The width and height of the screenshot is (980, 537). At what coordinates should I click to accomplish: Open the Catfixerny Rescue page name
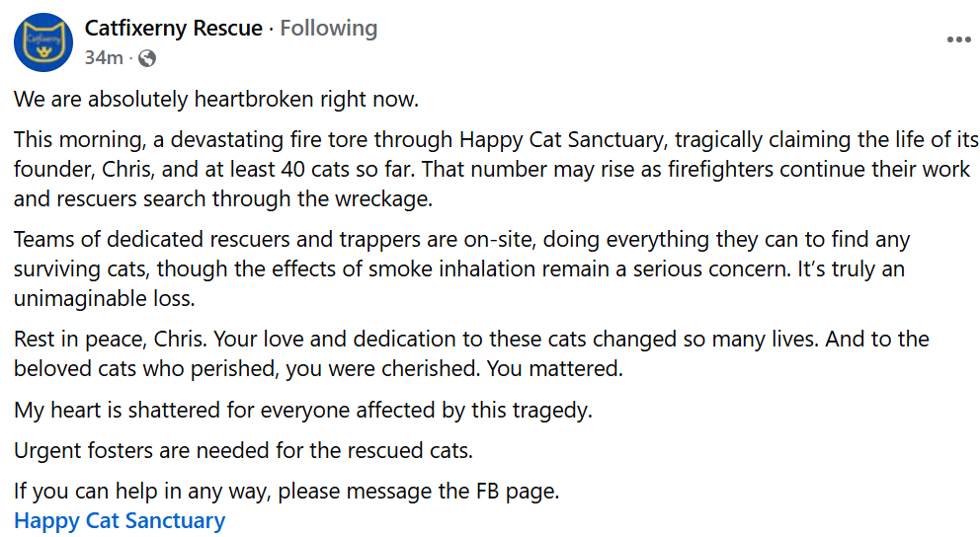[x=173, y=28]
